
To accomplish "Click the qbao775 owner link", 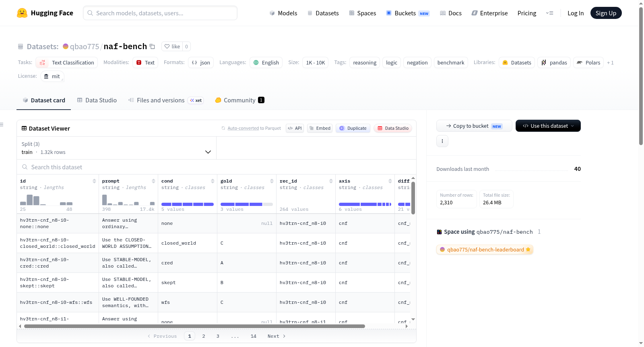I will (84, 46).
